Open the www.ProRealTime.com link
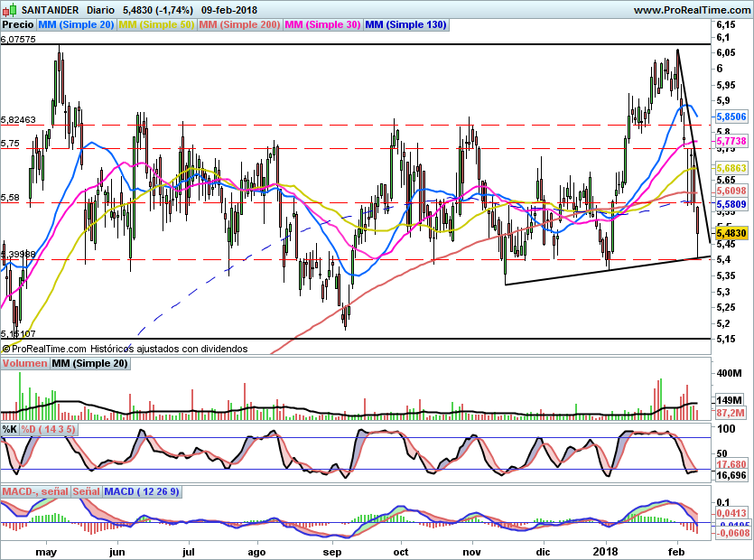The height and width of the screenshot is (560, 754). click(x=692, y=10)
